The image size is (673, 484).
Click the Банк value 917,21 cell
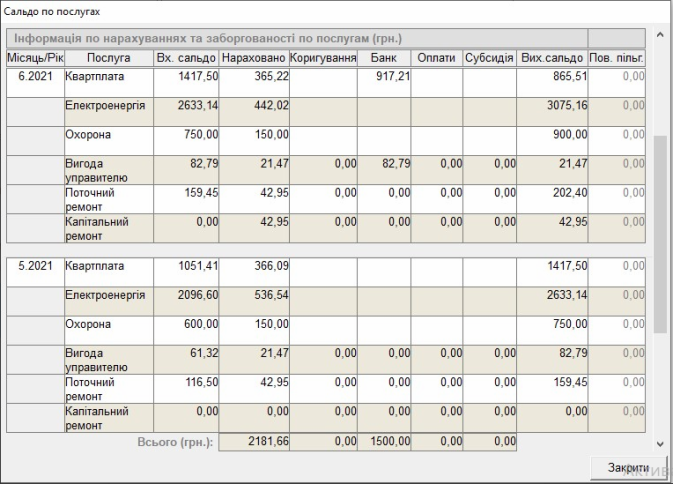coord(385,76)
